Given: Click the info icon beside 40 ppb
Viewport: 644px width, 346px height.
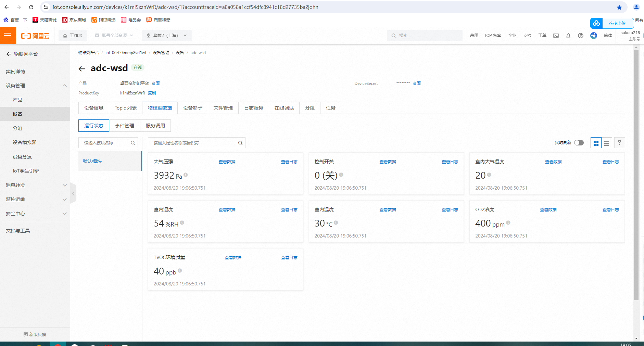Looking at the screenshot, I should (x=180, y=271).
